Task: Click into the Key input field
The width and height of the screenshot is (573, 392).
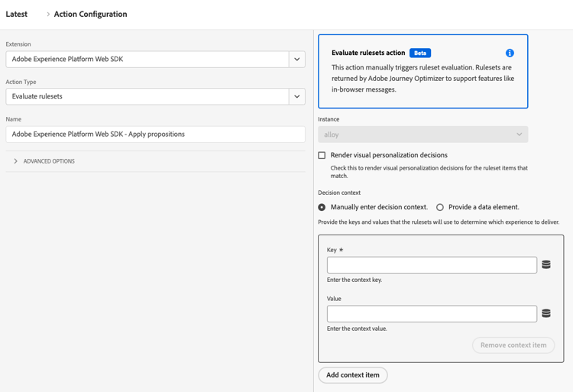Action: pyautogui.click(x=432, y=265)
